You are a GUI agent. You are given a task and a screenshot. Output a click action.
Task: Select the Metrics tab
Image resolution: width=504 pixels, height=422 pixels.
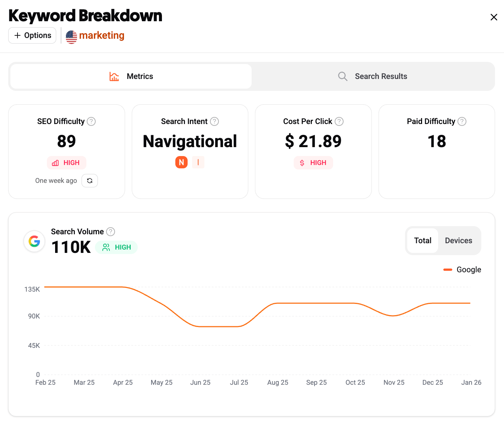point(131,76)
